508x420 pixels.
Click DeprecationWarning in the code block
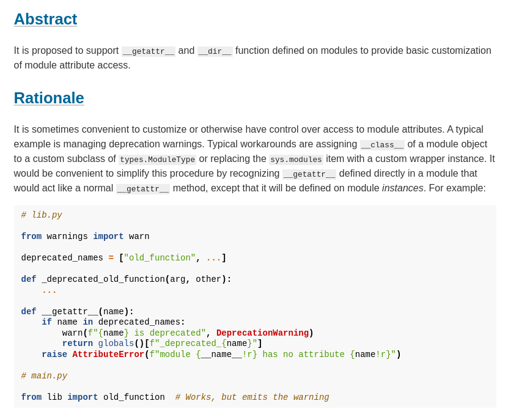coord(262,333)
